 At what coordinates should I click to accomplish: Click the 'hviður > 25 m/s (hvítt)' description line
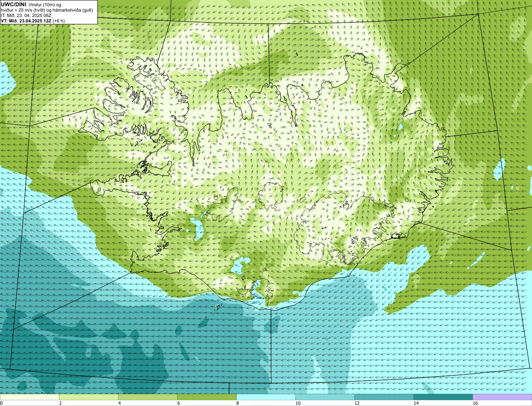click(x=47, y=10)
